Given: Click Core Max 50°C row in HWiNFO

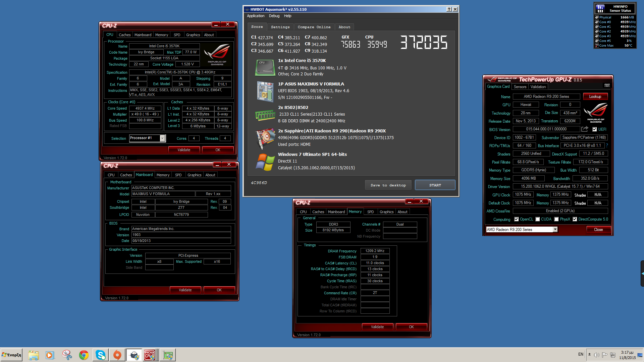Looking at the screenshot, I should [x=615, y=46].
